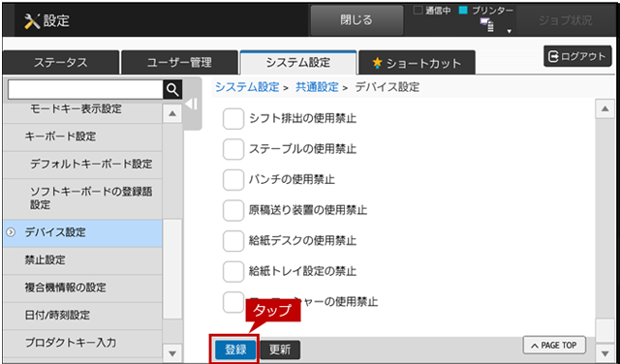Click the 閉じる button
This screenshot has height=364, width=620.
pos(356,20)
